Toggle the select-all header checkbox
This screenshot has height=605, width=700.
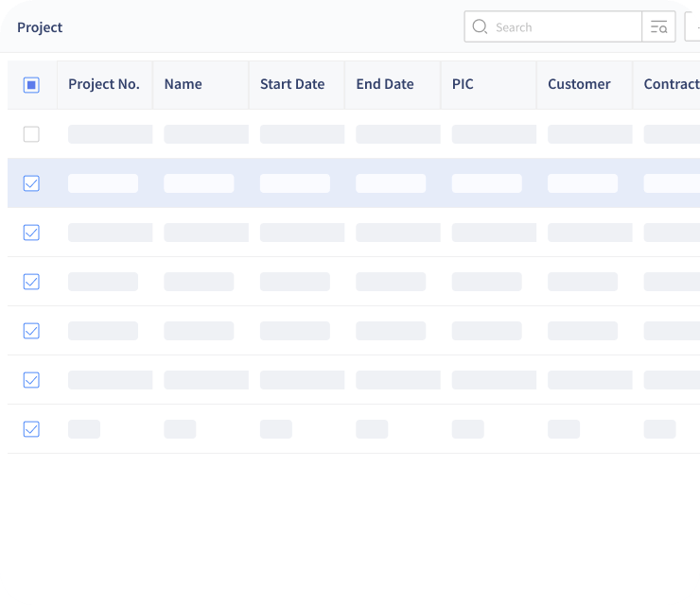(31, 85)
